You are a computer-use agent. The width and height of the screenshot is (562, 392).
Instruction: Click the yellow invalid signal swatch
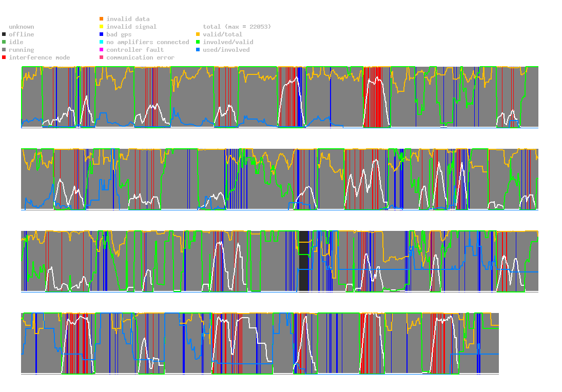101,27
